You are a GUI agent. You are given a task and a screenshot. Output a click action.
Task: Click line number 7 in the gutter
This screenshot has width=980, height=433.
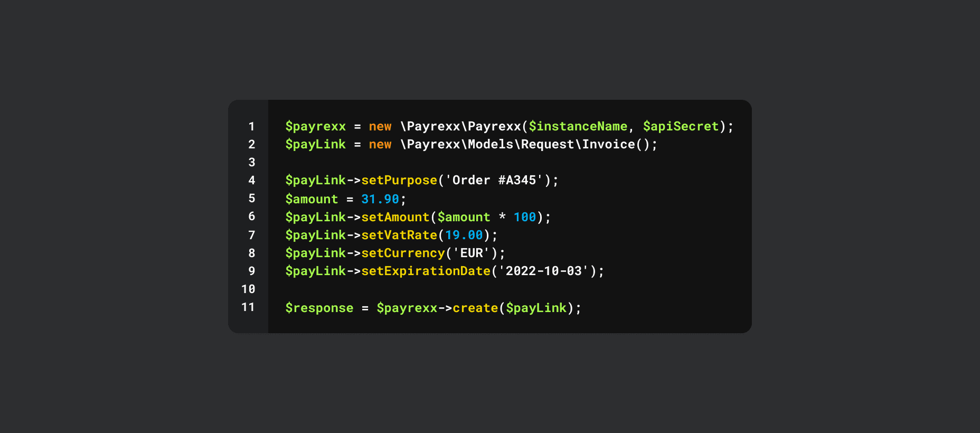(252, 235)
